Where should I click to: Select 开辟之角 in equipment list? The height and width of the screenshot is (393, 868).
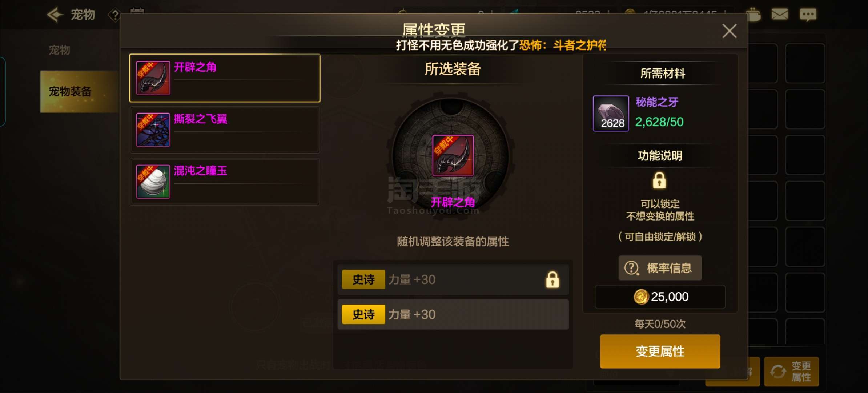coord(225,78)
